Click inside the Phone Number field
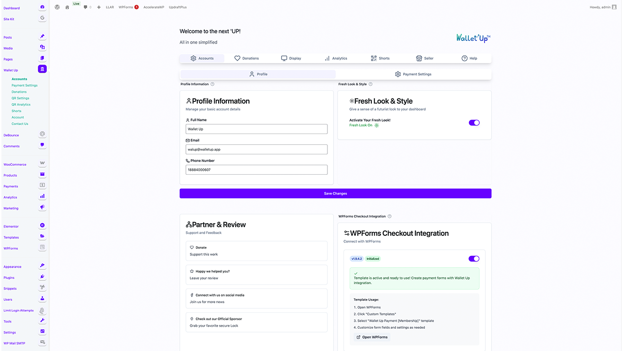Viewport: 644px width, 351px height. click(x=256, y=170)
